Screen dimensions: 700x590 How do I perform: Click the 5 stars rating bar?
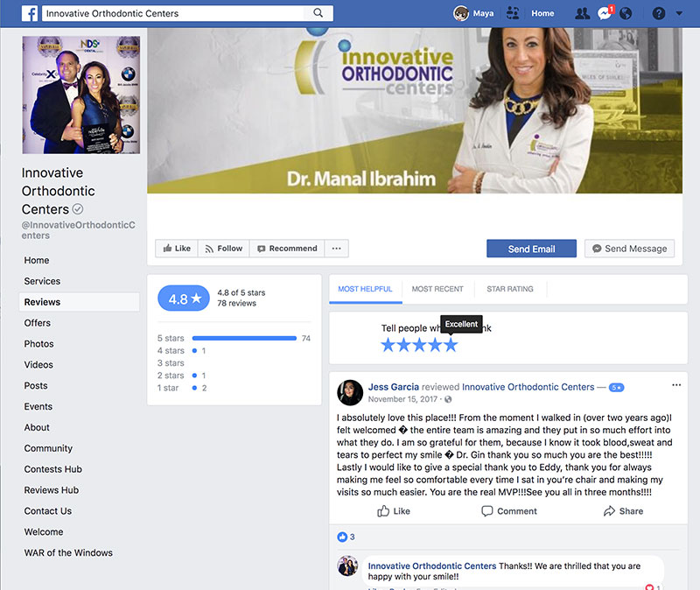tap(244, 338)
